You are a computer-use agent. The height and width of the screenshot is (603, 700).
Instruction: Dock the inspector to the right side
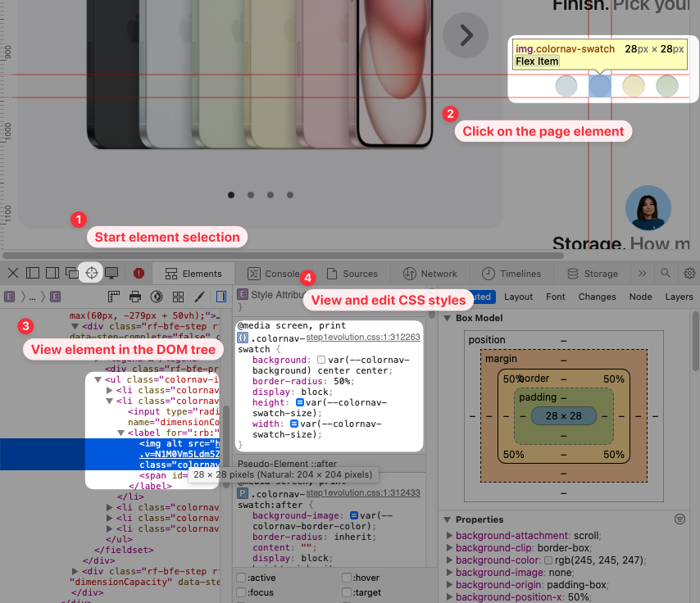click(x=52, y=273)
